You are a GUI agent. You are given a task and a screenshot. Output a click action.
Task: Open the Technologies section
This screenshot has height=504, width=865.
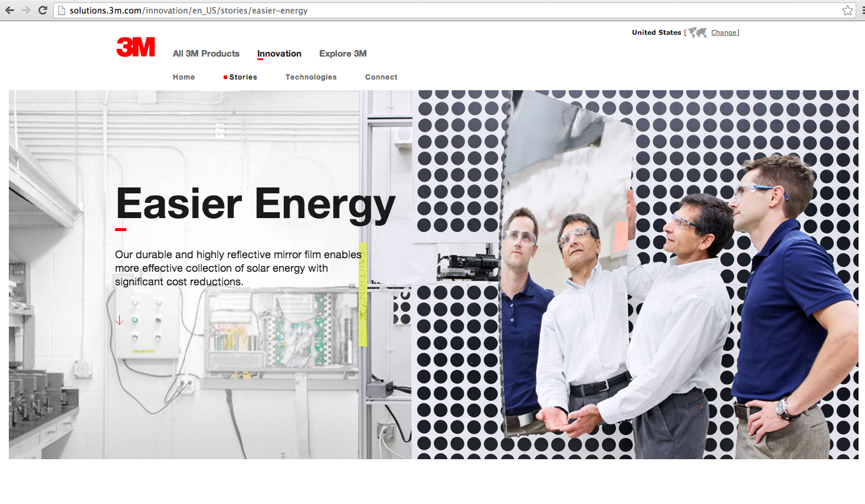[x=311, y=77]
